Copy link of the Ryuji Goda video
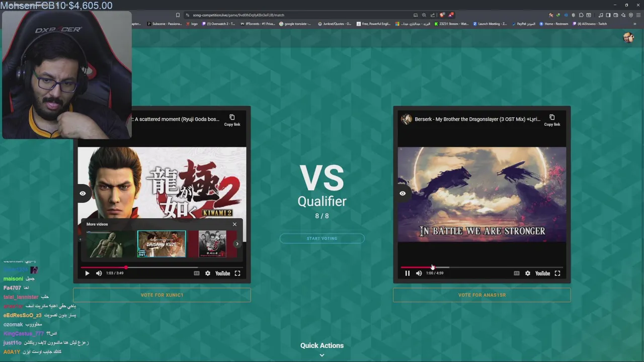This screenshot has height=362, width=644. (x=232, y=120)
